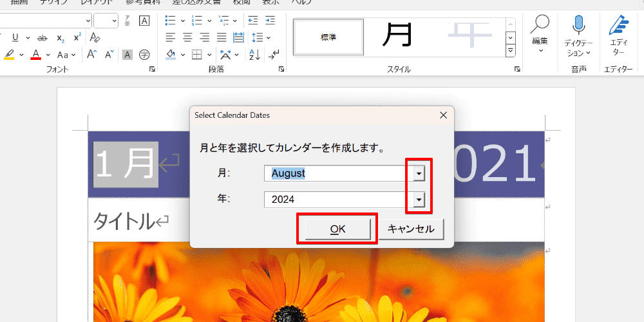Clear all formatting with the eraser icon

[x=95, y=38]
